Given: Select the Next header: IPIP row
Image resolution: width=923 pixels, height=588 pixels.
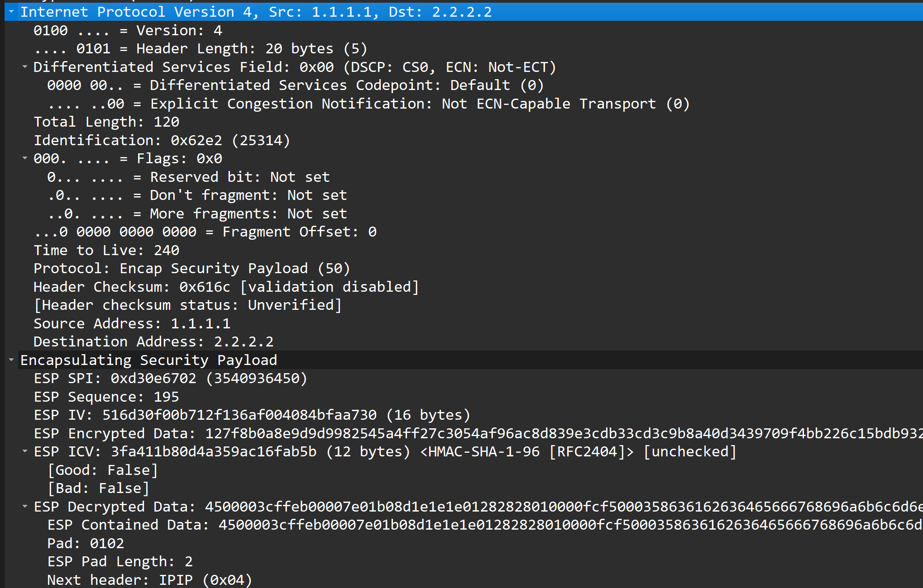Looking at the screenshot, I should coord(149,580).
